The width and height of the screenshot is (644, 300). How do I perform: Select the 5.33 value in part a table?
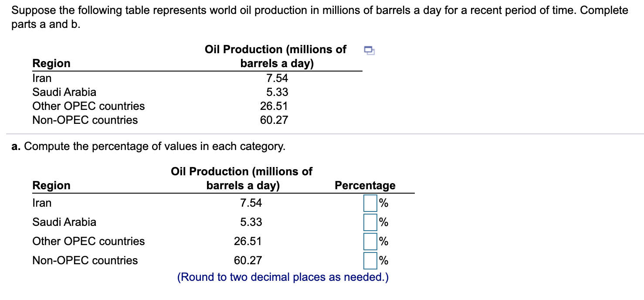251,222
